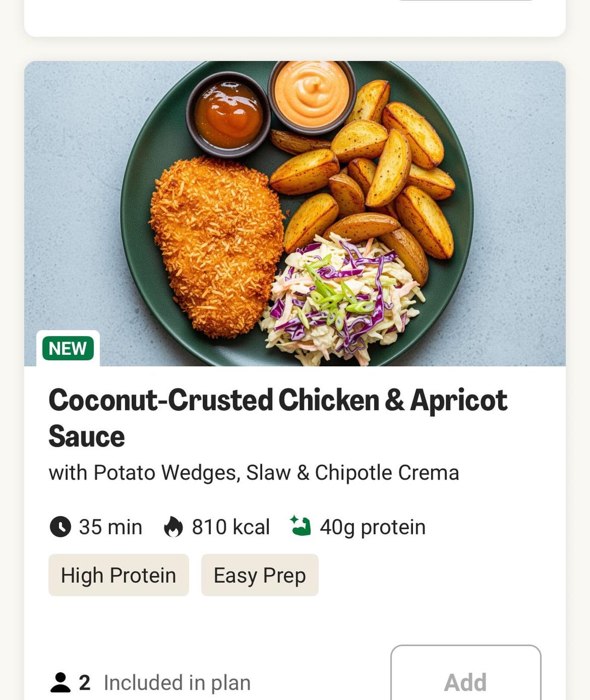Click the person servings icon
The image size is (590, 700).
point(60,683)
